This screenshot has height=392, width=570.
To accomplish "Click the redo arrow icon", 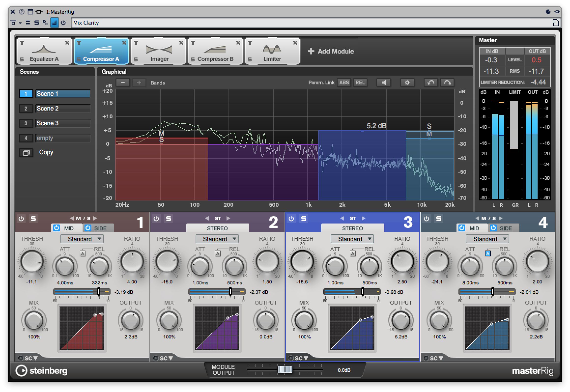I will pyautogui.click(x=447, y=83).
